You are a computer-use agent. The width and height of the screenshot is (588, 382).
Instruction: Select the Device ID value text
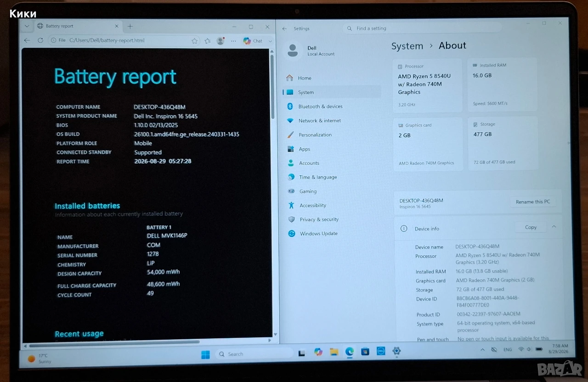488,301
